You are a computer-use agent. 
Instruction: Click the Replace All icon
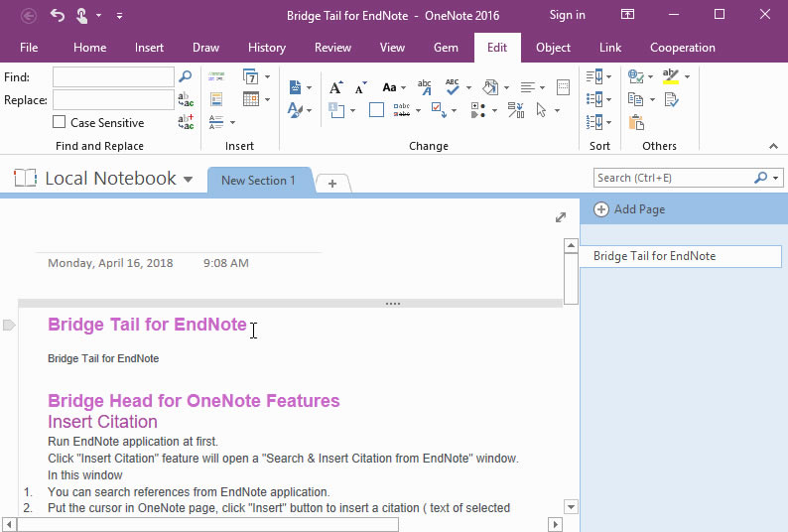point(186,122)
